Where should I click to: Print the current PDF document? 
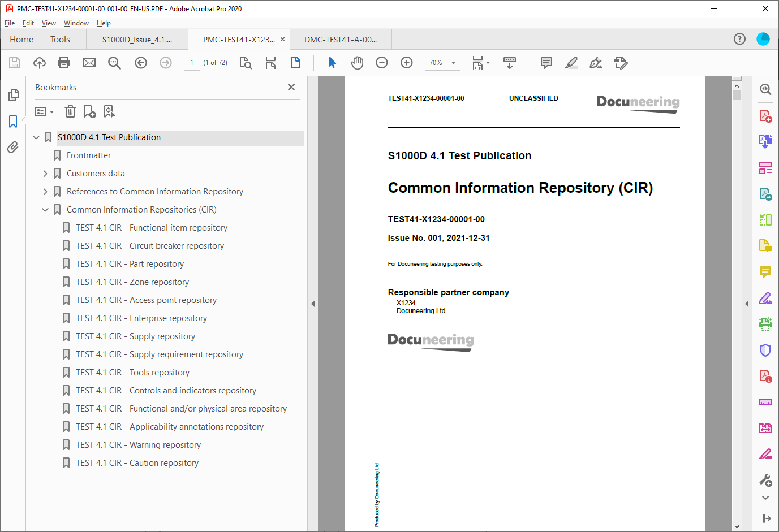[64, 63]
